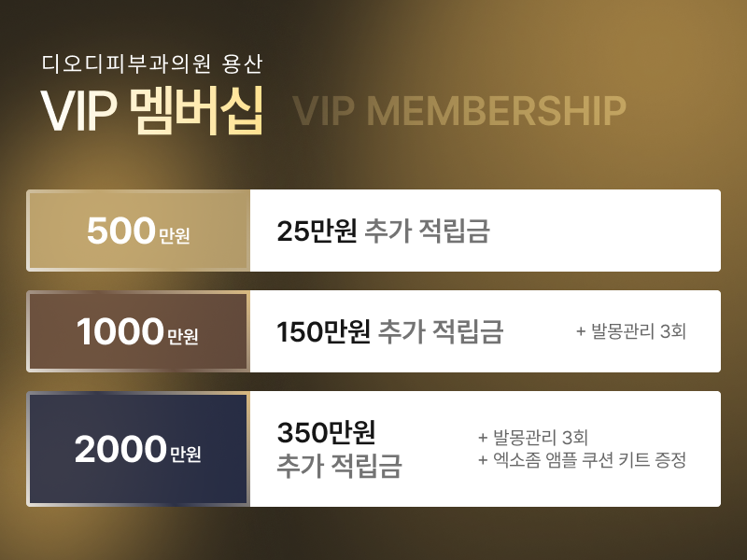Click the 용산 branch text
The height and width of the screenshot is (560, 747).
(x=243, y=64)
